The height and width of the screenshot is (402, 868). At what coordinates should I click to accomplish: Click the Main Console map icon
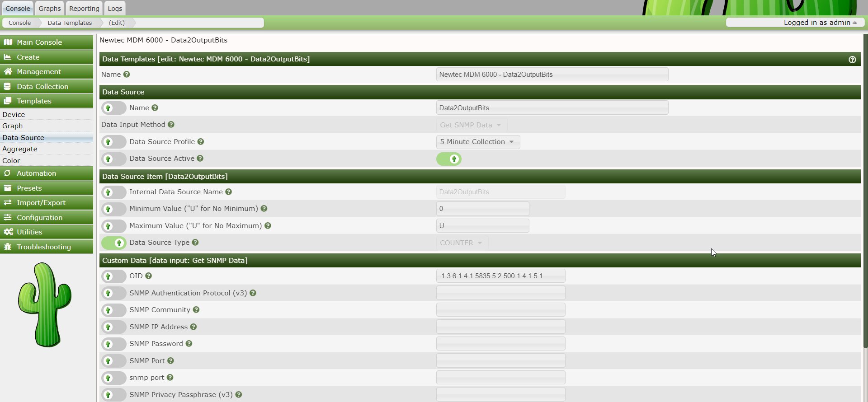pyautogui.click(x=8, y=42)
